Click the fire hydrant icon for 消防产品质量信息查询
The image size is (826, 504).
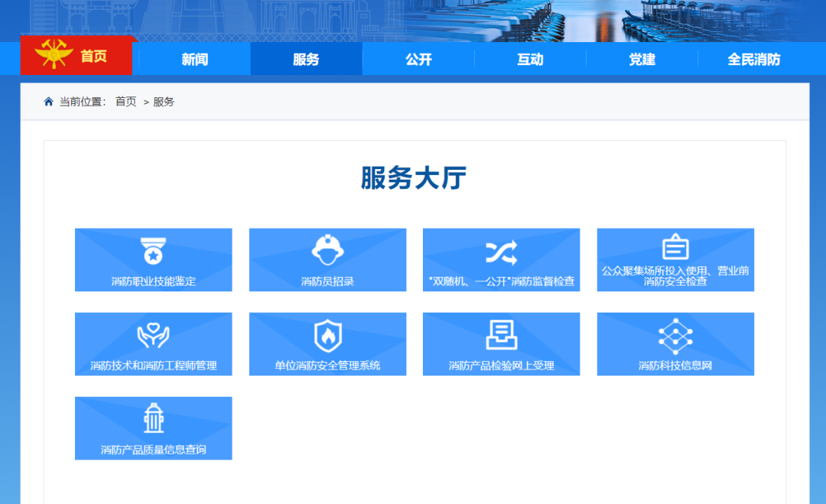coord(153,417)
